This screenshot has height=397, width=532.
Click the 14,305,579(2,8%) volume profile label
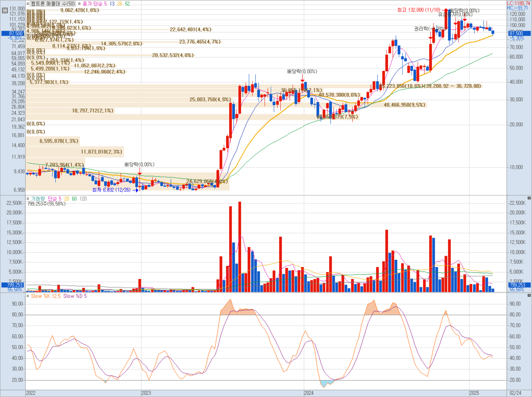(x=121, y=44)
